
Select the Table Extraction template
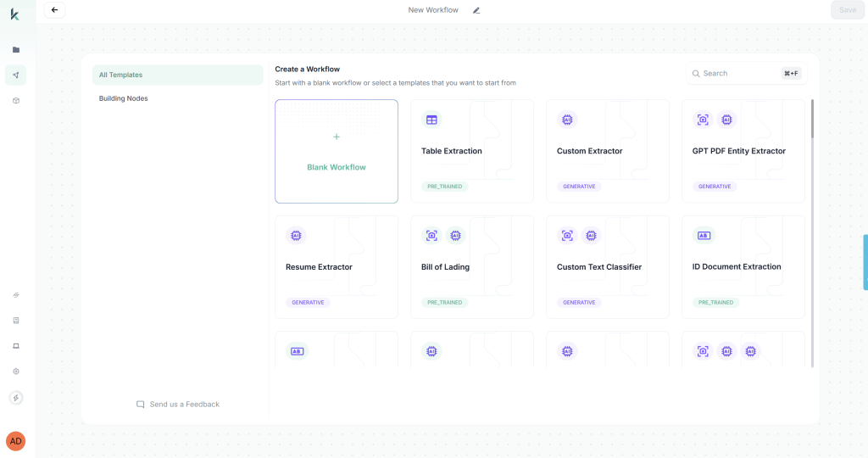(472, 152)
